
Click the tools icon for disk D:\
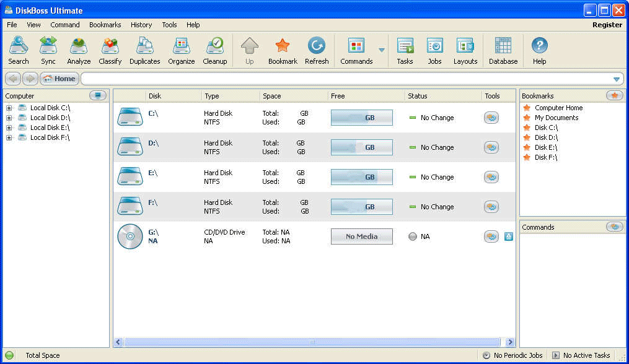[491, 147]
